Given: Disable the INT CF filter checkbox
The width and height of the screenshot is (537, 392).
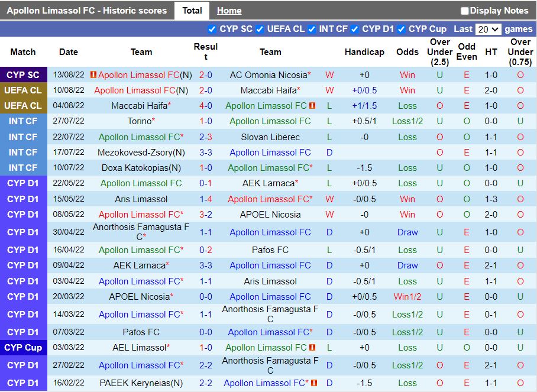Looking at the screenshot, I should (312, 29).
